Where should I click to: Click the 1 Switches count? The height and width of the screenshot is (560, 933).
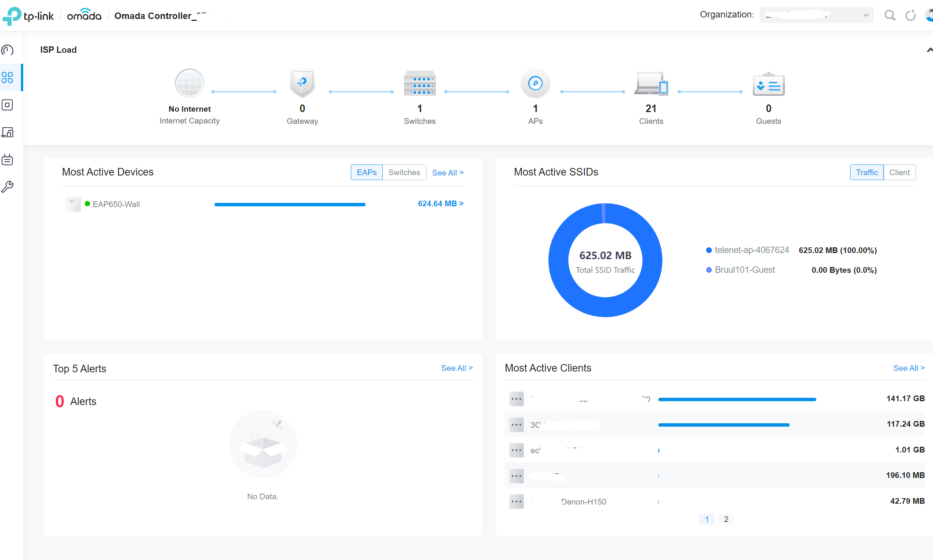(420, 109)
